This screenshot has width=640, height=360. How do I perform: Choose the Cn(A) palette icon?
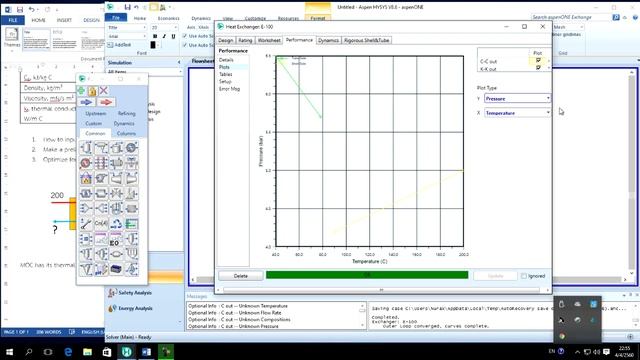[101, 224]
